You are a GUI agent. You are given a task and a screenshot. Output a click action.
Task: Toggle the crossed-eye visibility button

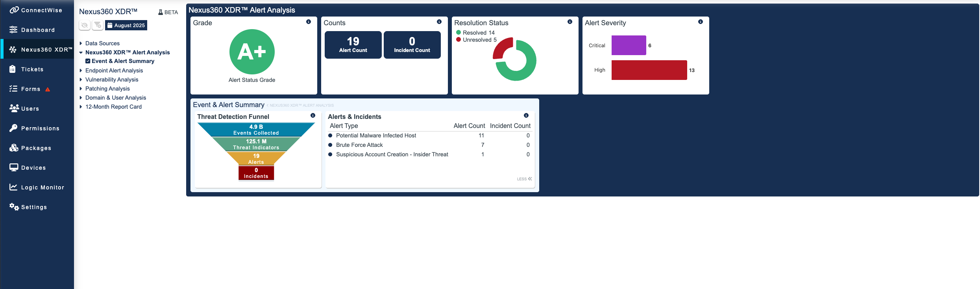coord(85,25)
